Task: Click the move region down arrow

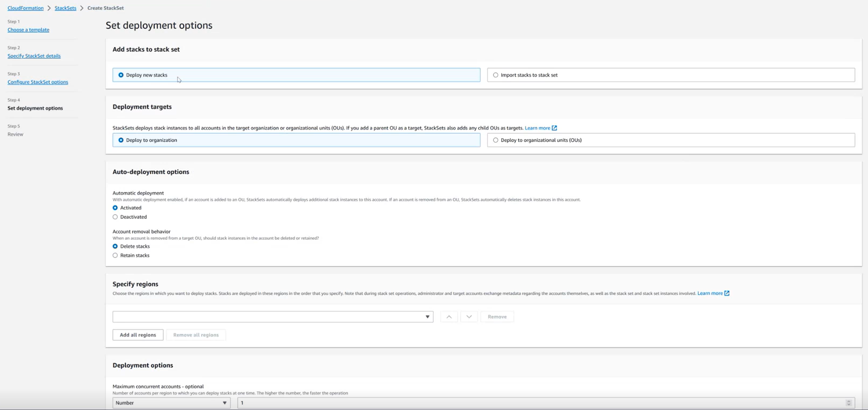Action: click(x=469, y=317)
